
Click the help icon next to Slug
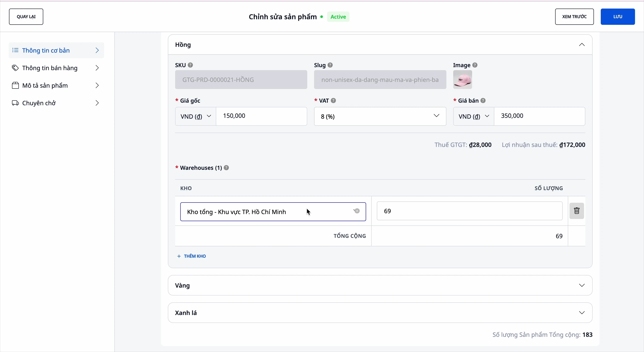[330, 65]
